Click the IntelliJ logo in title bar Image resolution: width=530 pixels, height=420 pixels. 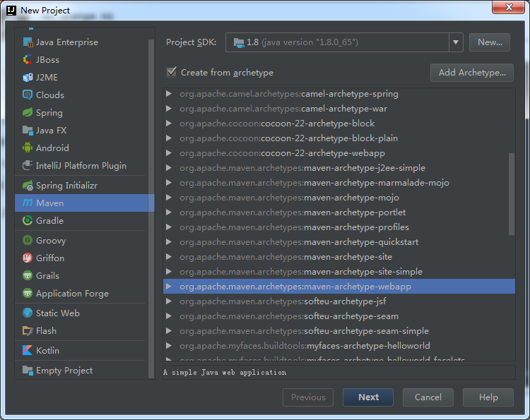point(11,11)
